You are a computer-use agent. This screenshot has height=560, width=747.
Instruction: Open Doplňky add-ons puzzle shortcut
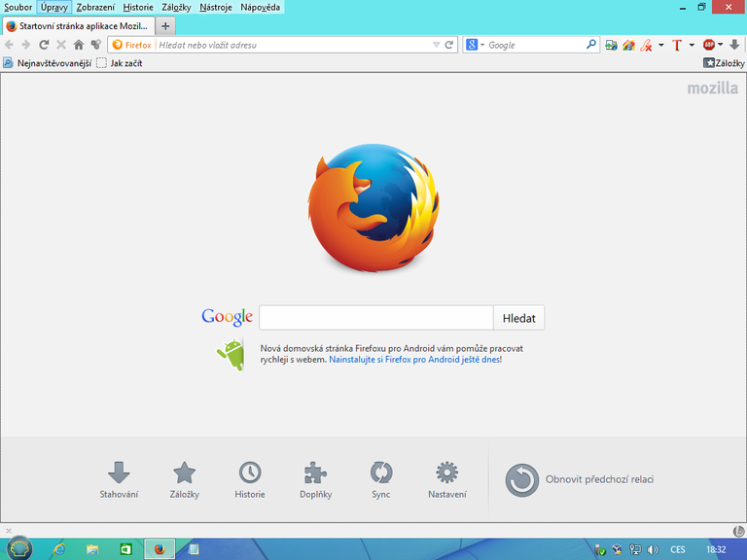pos(315,479)
